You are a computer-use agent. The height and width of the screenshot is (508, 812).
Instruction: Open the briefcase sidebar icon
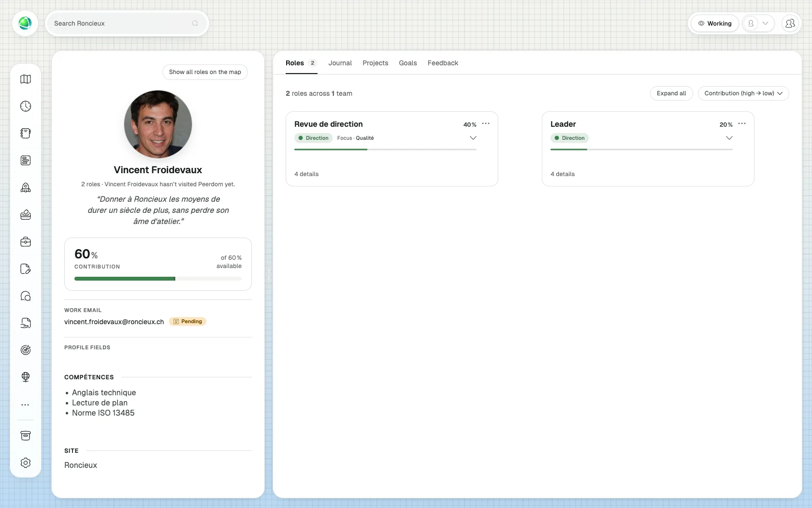[26, 242]
